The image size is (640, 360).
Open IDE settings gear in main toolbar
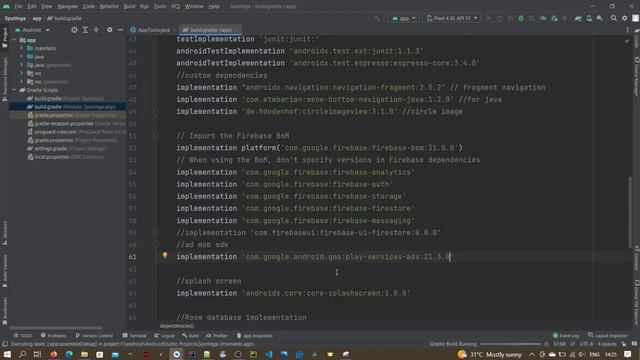point(624,18)
